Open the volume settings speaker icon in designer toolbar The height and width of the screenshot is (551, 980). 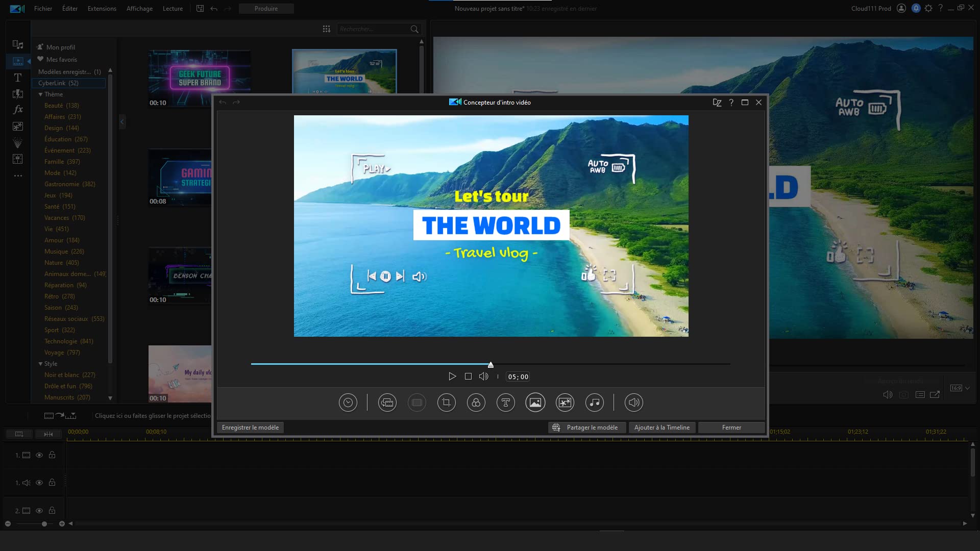(634, 403)
